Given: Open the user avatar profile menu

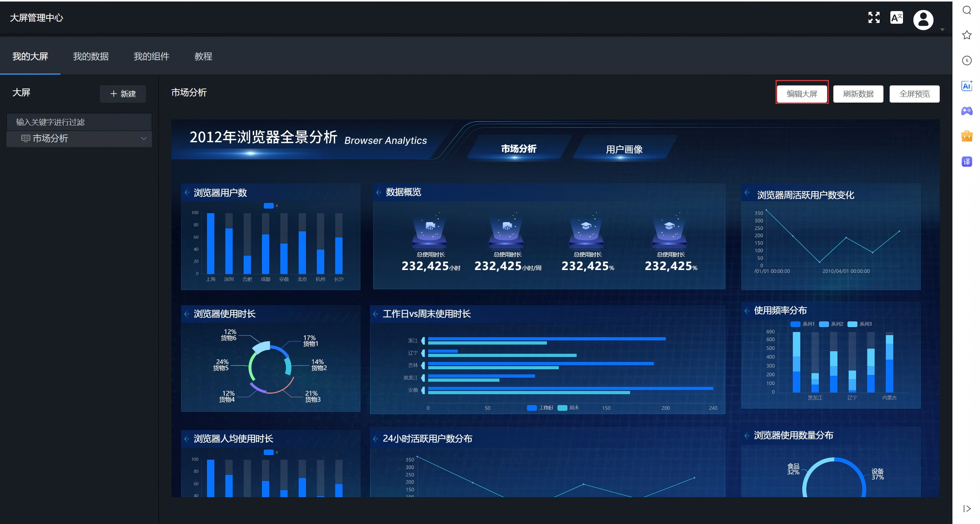Looking at the screenshot, I should [x=923, y=20].
